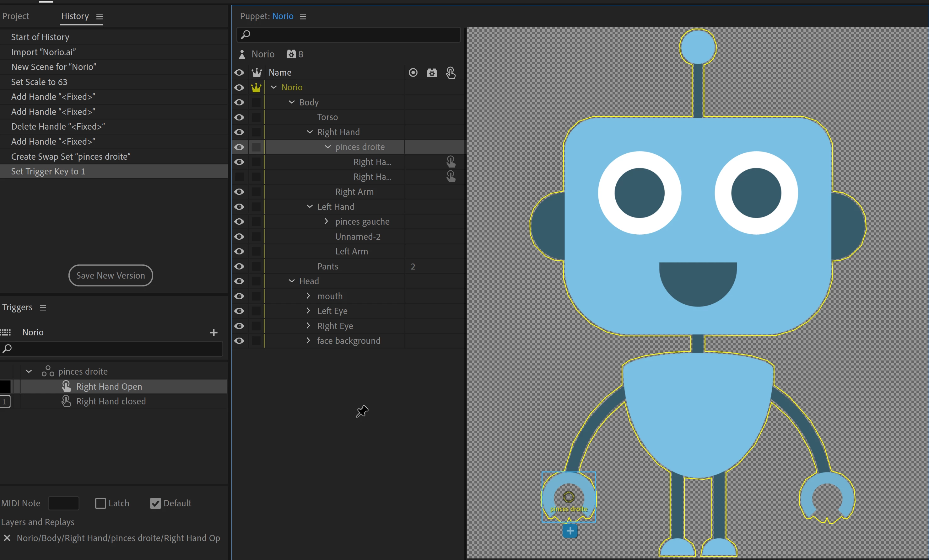
Task: Collapse the Head group
Action: coord(291,281)
